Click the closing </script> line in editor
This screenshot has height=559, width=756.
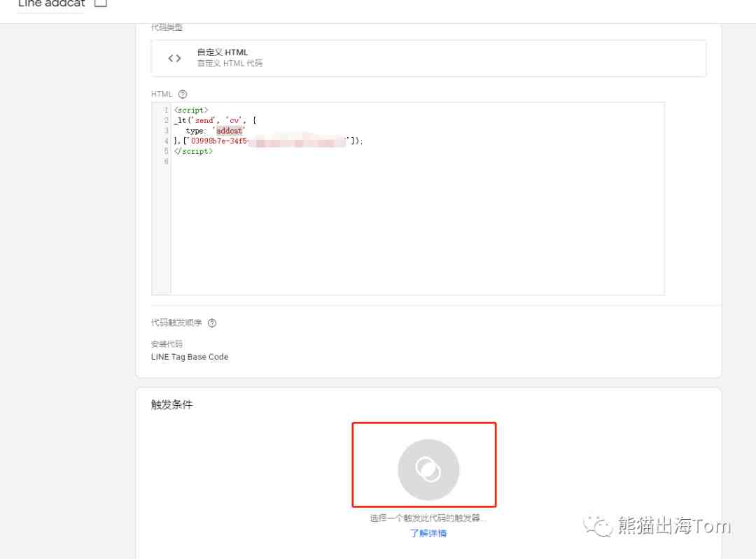point(193,151)
